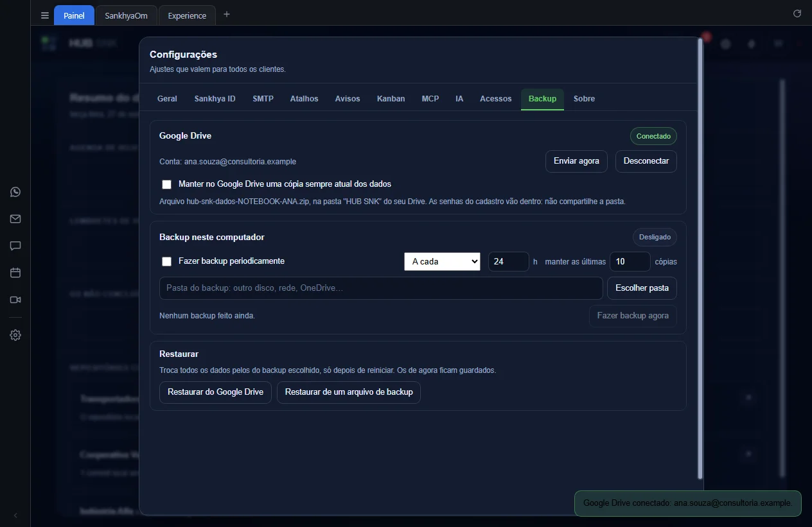Open the WhatsApp icon in the sidebar
The width and height of the screenshot is (812, 527).
(x=15, y=192)
